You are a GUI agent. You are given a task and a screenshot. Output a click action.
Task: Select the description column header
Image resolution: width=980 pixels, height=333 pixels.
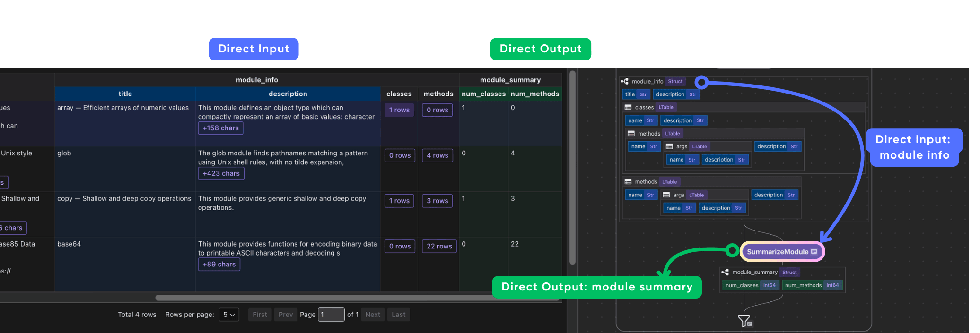pos(288,94)
